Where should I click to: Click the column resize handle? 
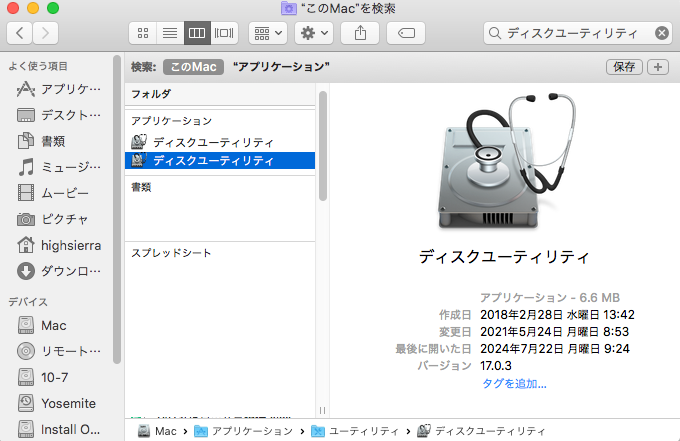coord(322,410)
